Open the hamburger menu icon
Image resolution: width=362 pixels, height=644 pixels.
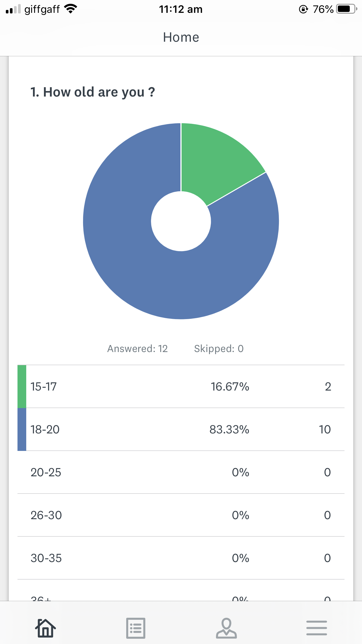317,628
